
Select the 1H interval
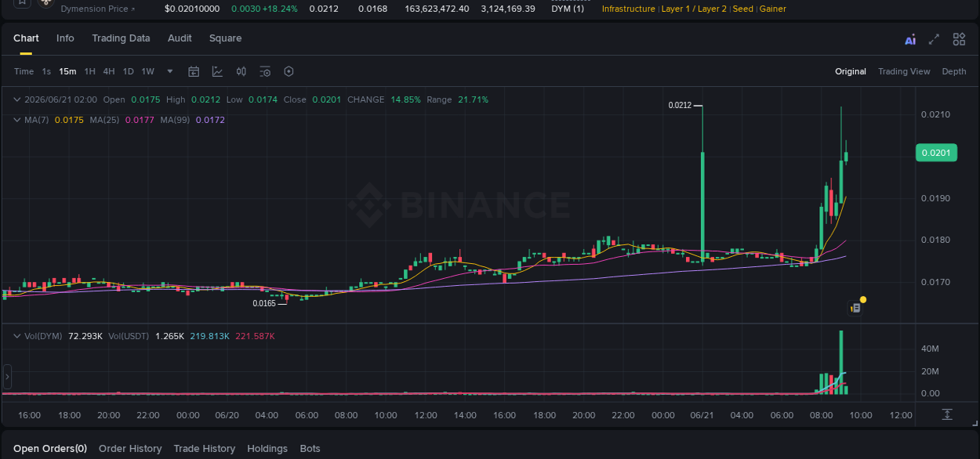[x=90, y=71]
